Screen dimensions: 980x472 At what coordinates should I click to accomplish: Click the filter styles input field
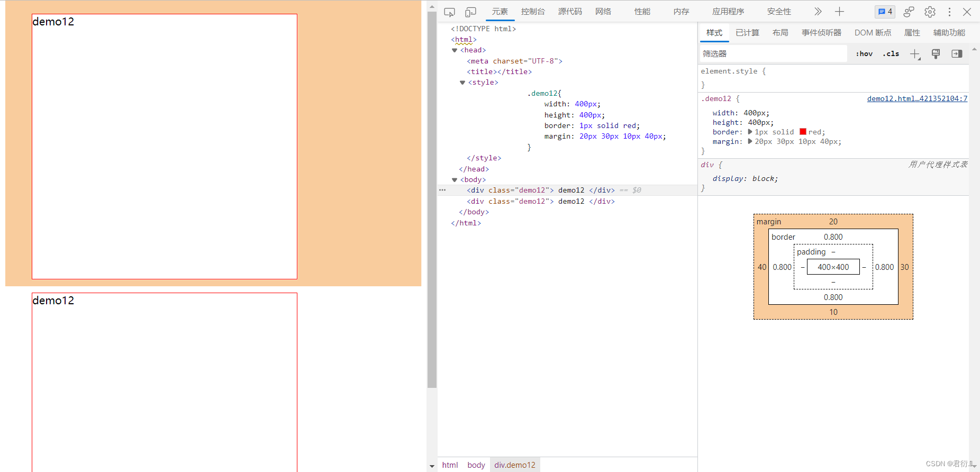[773, 54]
